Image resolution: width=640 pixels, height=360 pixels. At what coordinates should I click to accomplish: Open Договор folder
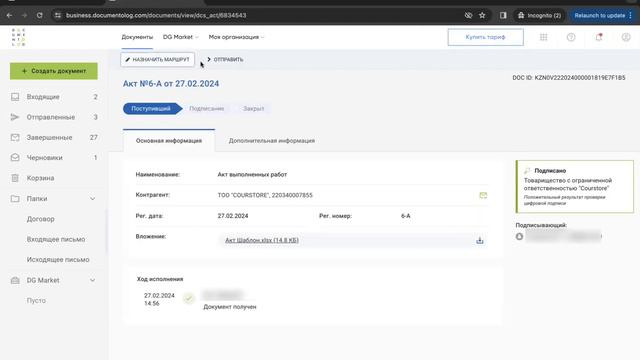[x=40, y=219]
